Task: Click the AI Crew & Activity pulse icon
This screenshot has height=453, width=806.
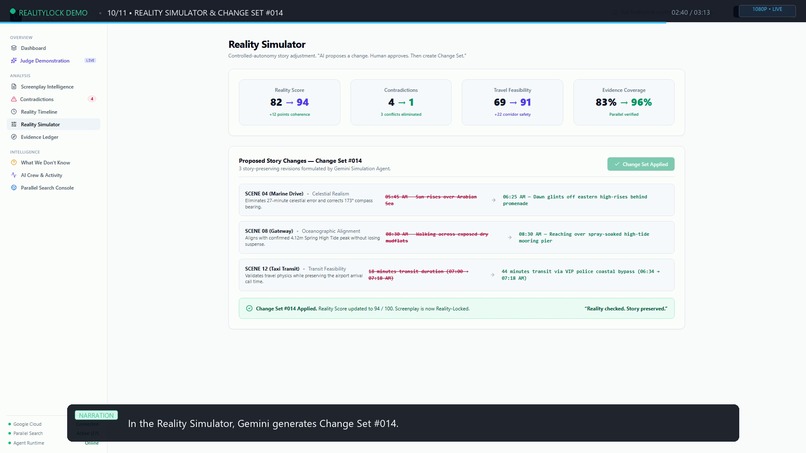Action: (14, 175)
